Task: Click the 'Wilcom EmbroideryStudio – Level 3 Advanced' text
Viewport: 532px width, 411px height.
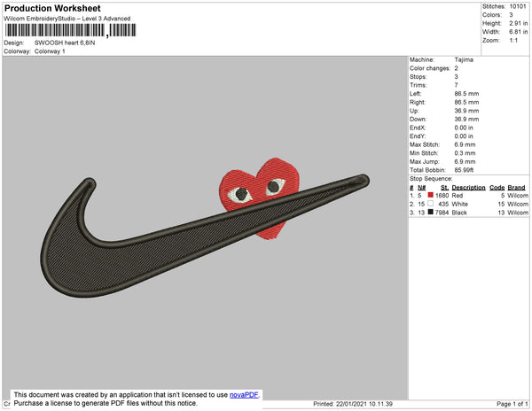Action: point(67,19)
